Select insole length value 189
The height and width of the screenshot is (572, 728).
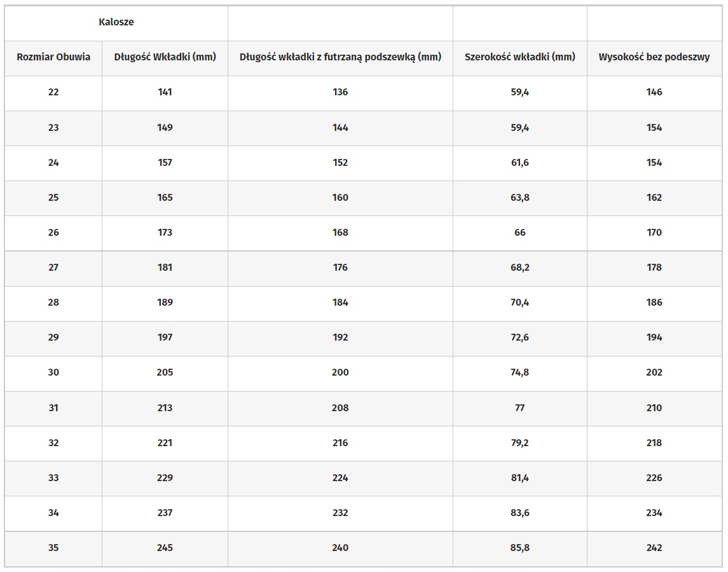[165, 303]
